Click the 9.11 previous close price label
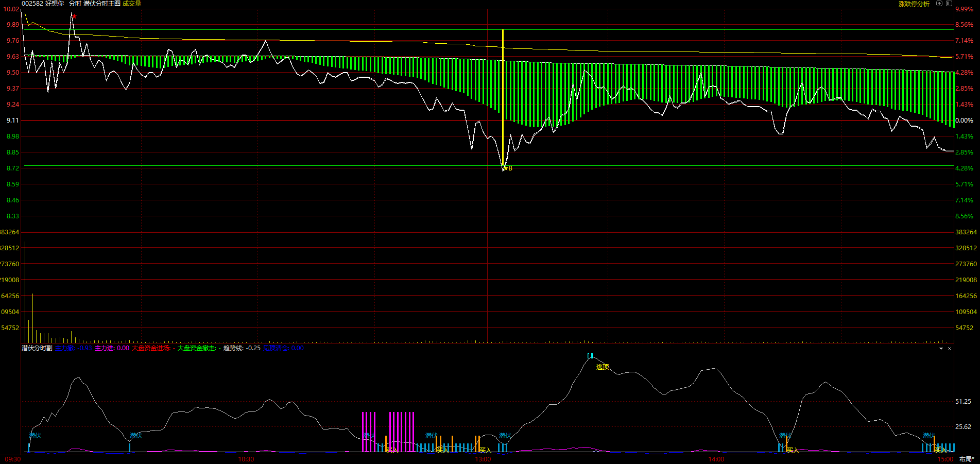The height and width of the screenshot is (464, 980). pyautogui.click(x=12, y=120)
